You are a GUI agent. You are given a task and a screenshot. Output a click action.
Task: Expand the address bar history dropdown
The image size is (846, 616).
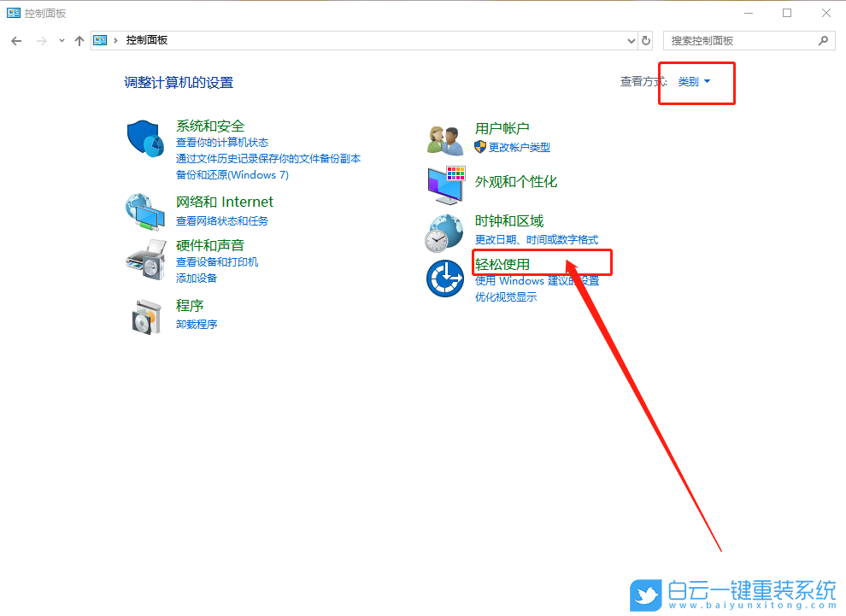631,39
